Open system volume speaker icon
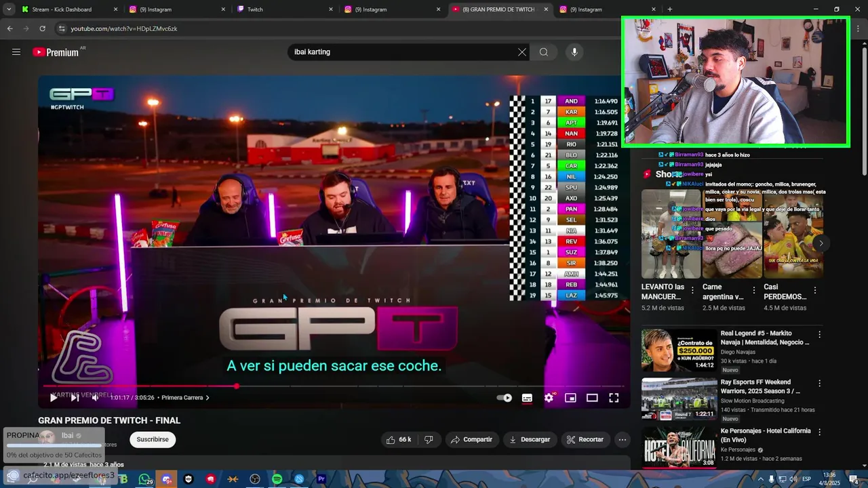The image size is (868, 488). pos(793,479)
